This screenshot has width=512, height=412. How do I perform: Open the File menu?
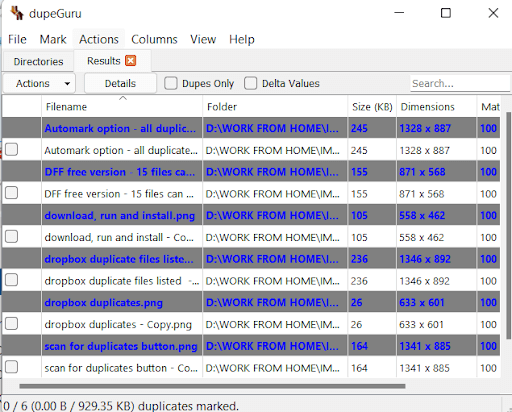tap(17, 39)
